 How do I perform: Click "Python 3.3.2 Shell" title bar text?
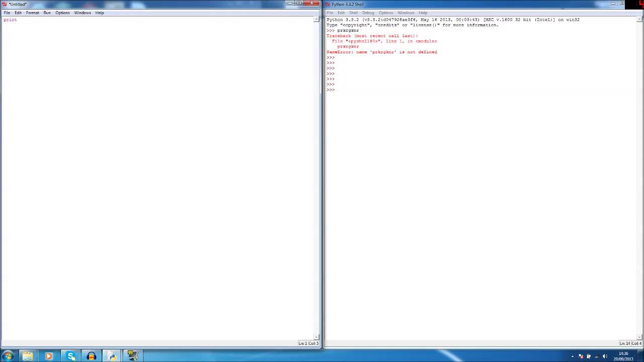click(347, 5)
